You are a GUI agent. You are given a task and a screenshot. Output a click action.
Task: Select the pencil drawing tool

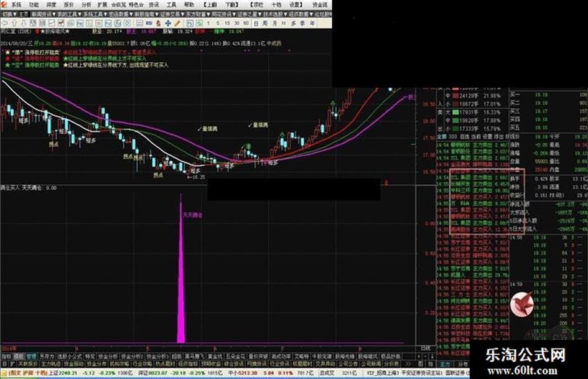(x=177, y=23)
